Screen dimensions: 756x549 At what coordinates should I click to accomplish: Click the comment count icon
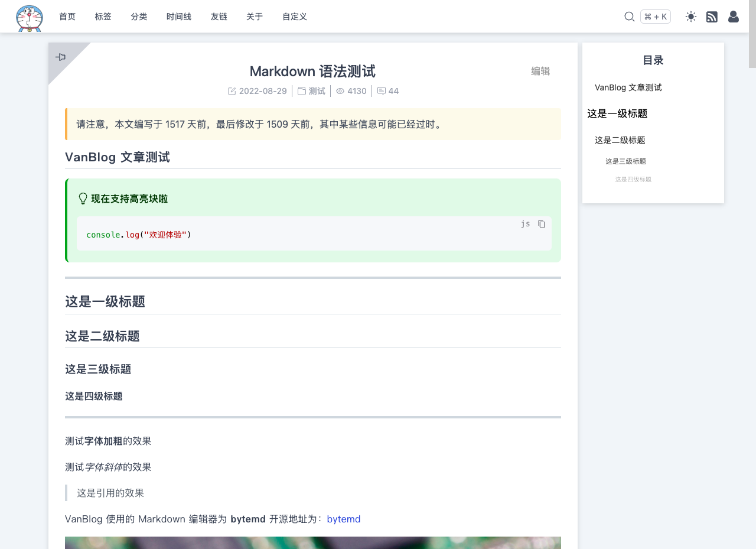click(382, 91)
